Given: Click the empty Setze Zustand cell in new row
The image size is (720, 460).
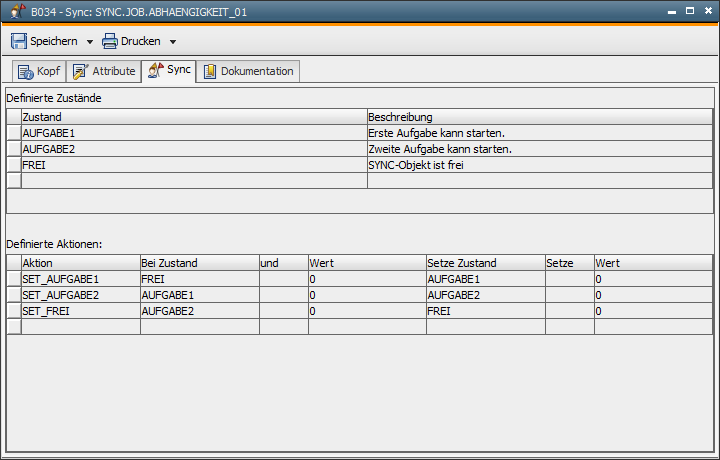Looking at the screenshot, I should (486, 327).
